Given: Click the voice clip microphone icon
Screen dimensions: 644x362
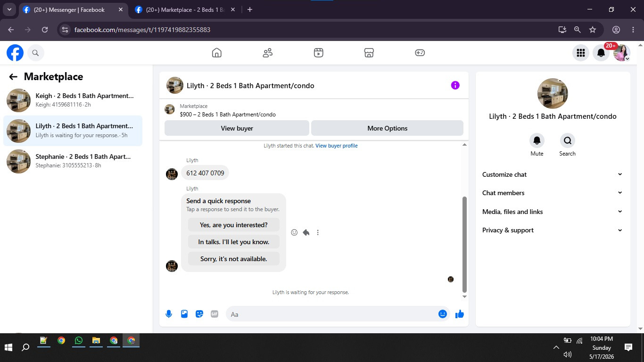Looking at the screenshot, I should pos(169,314).
